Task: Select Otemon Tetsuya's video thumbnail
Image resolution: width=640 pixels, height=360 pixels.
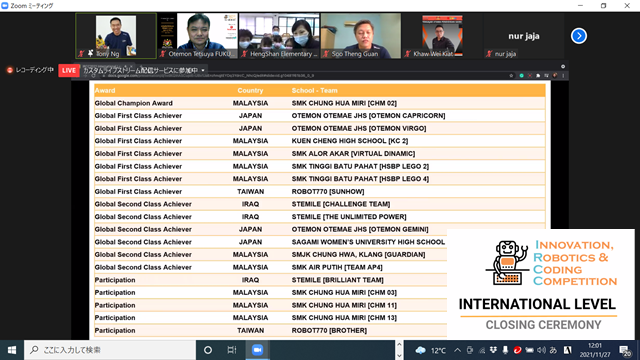Action: pos(198,36)
